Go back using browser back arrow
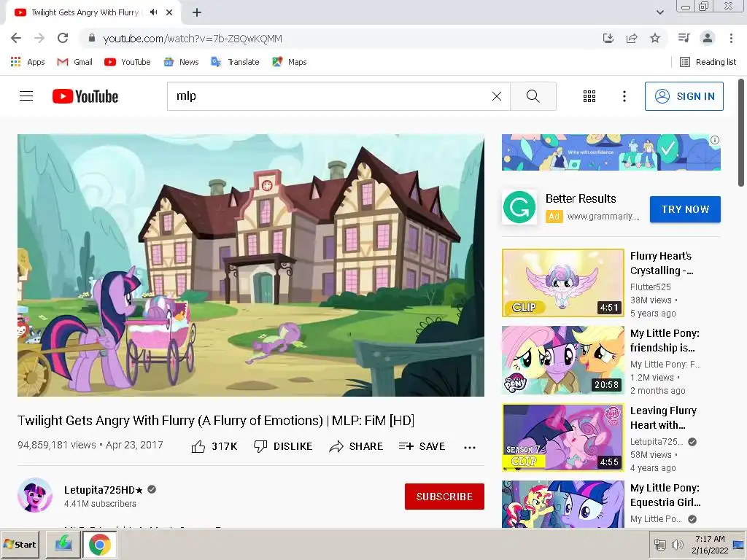This screenshot has width=747, height=560. tap(16, 38)
